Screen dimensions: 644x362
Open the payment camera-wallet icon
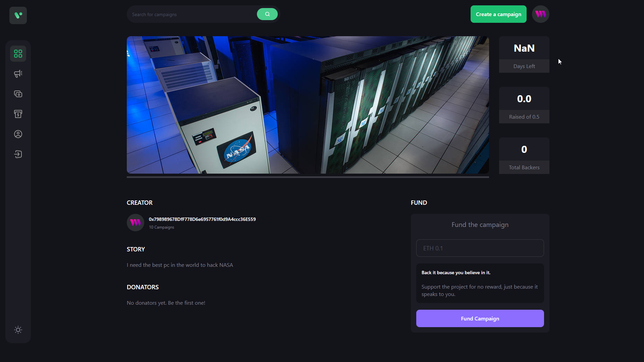(18, 94)
